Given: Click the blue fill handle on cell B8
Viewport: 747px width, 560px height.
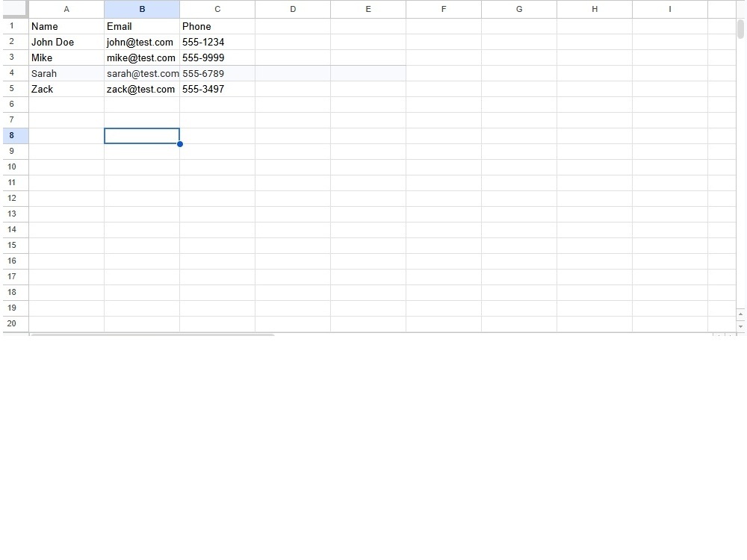Looking at the screenshot, I should click(180, 144).
